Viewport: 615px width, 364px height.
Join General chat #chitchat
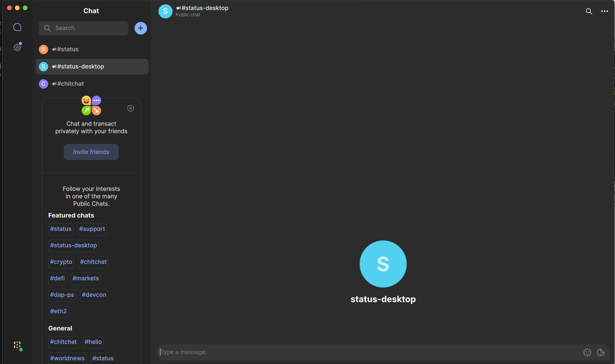click(64, 342)
